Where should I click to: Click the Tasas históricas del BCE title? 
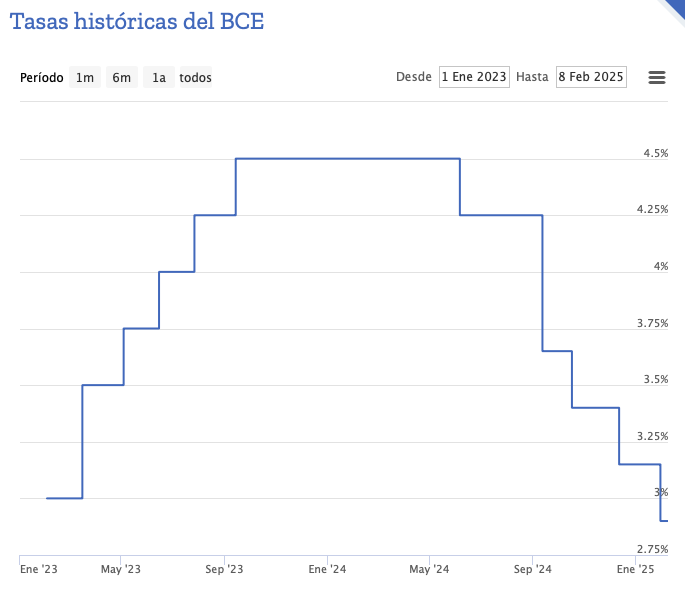[x=138, y=21]
